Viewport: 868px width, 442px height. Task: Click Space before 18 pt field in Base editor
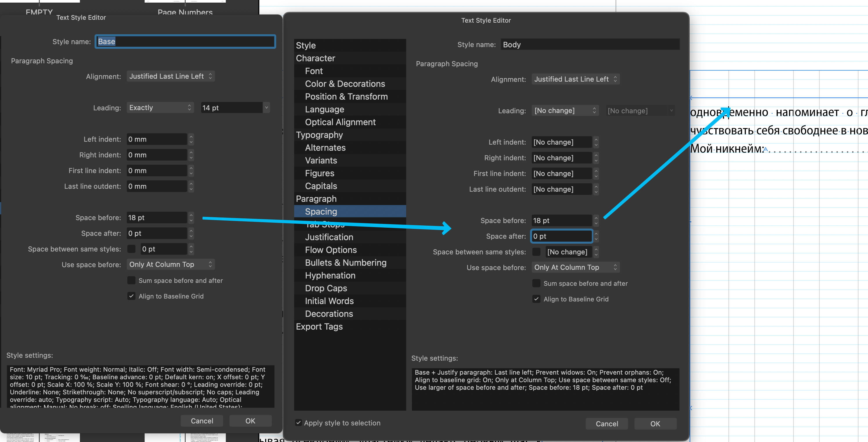(x=157, y=218)
